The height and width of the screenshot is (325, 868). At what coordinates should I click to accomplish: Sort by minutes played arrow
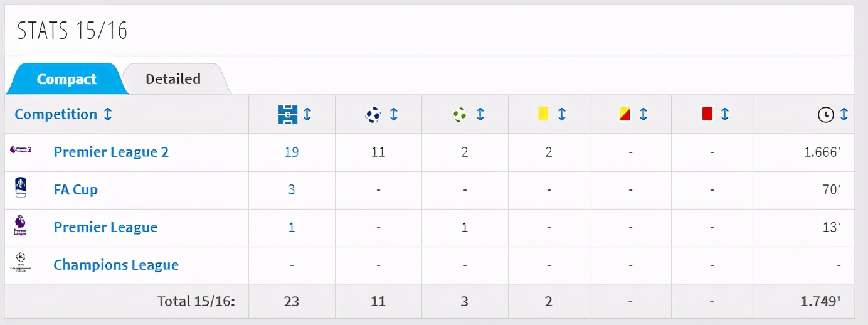844,115
